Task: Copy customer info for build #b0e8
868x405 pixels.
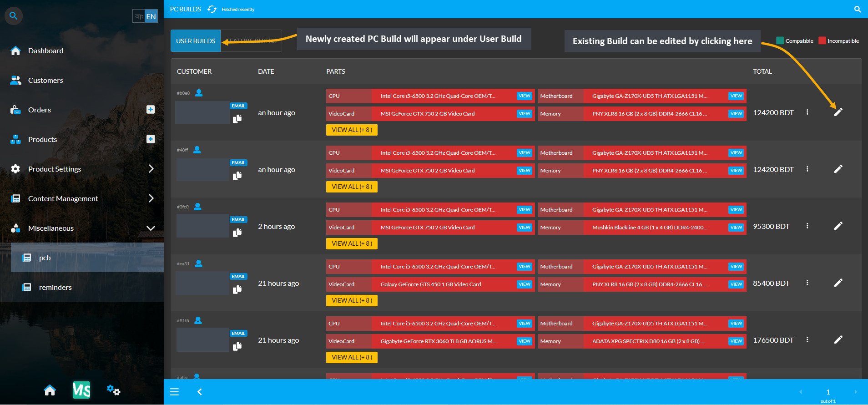Action: [237, 119]
